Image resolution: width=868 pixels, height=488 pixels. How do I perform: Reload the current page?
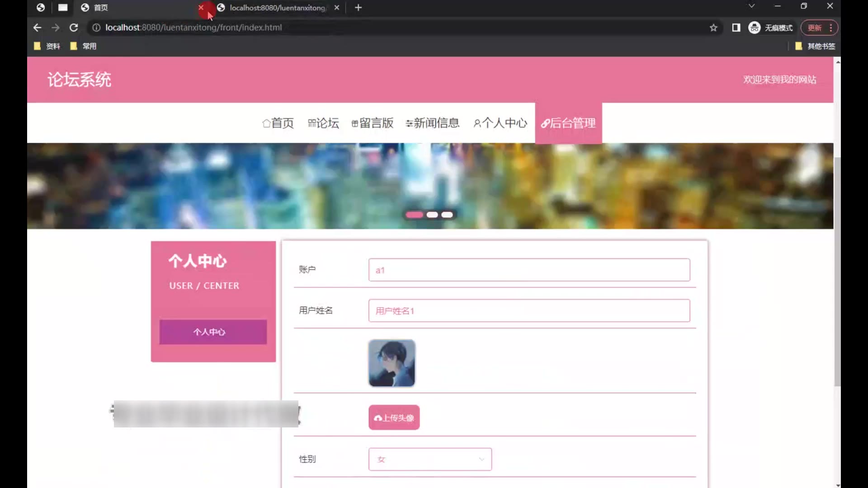[74, 28]
